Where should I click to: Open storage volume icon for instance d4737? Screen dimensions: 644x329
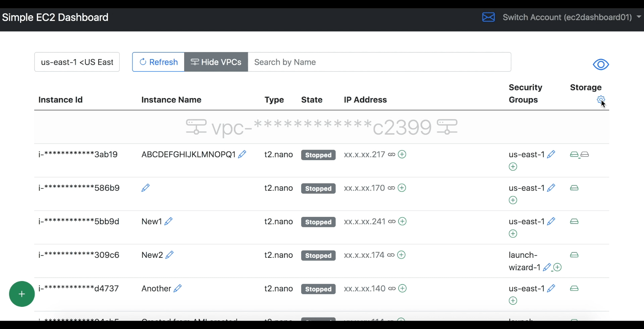pyautogui.click(x=574, y=289)
